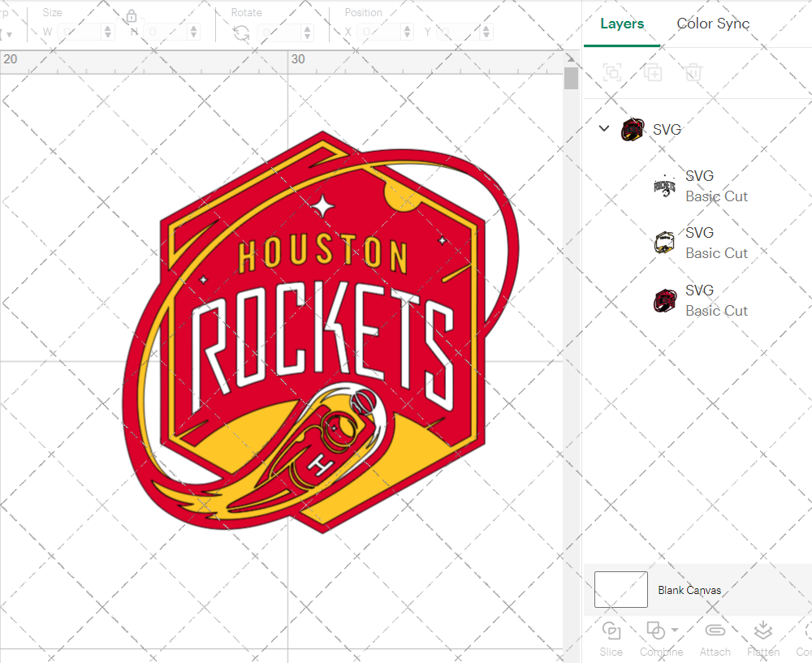
Task: Click the Duplicate layer icon
Action: (x=653, y=72)
